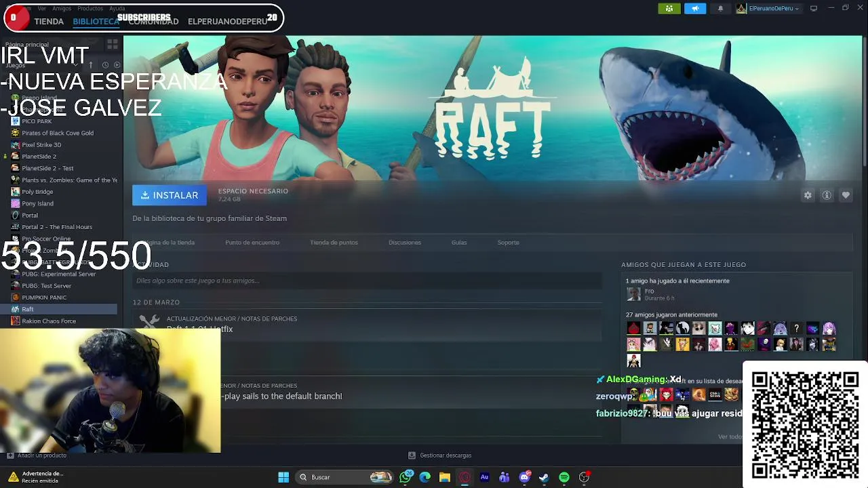This screenshot has height=488, width=868.
Task: Open the Ver menu
Action: [42, 8]
